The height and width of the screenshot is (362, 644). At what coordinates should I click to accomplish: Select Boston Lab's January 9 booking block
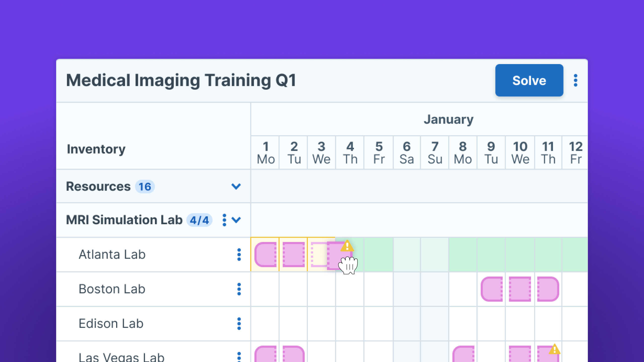492,289
